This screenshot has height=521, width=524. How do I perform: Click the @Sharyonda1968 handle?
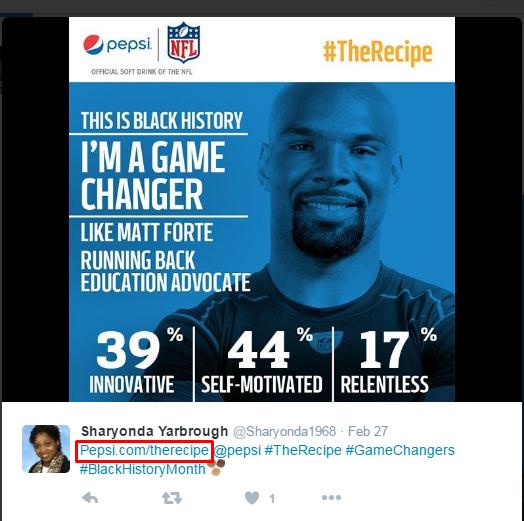coord(284,431)
